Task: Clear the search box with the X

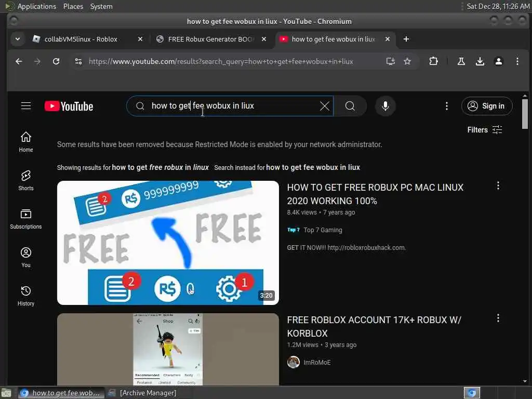Action: pyautogui.click(x=324, y=106)
